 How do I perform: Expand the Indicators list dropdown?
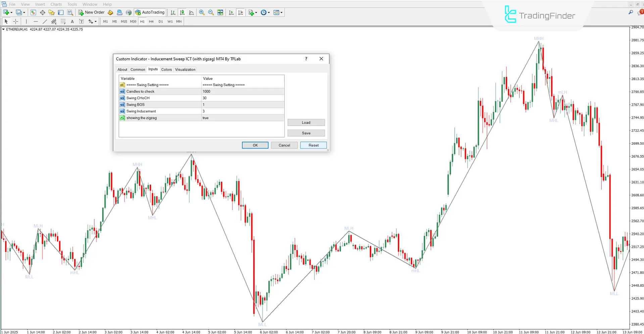(255, 12)
